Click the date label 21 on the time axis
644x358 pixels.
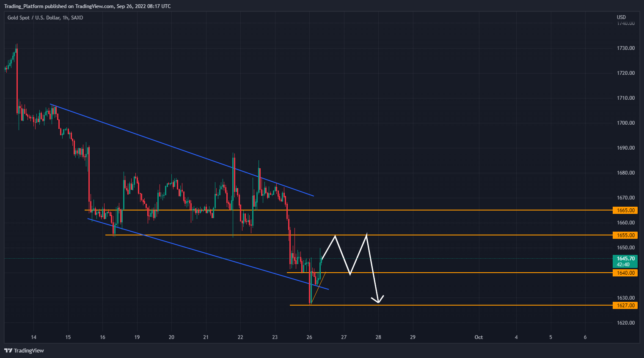point(206,337)
